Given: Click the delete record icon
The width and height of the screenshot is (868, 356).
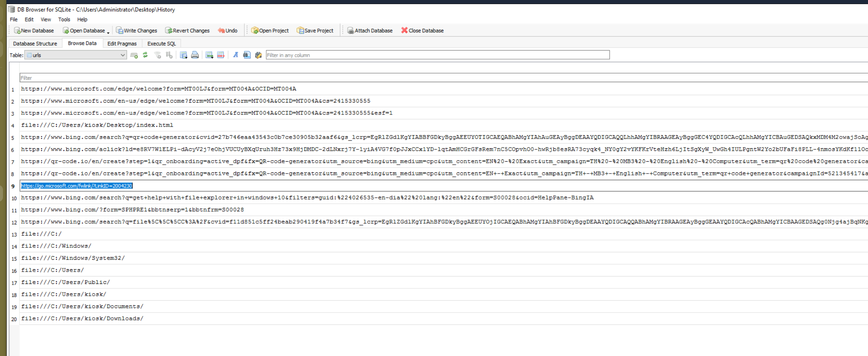Looking at the screenshot, I should [221, 55].
